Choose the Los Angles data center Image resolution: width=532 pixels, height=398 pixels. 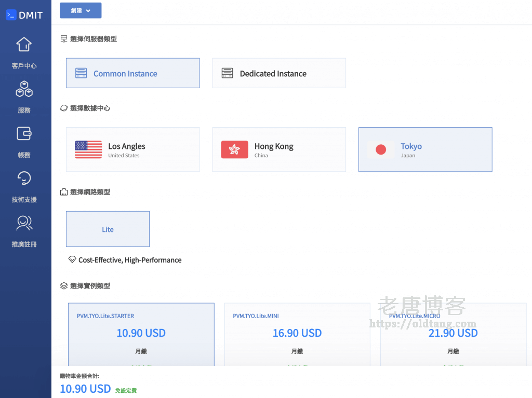pos(132,149)
